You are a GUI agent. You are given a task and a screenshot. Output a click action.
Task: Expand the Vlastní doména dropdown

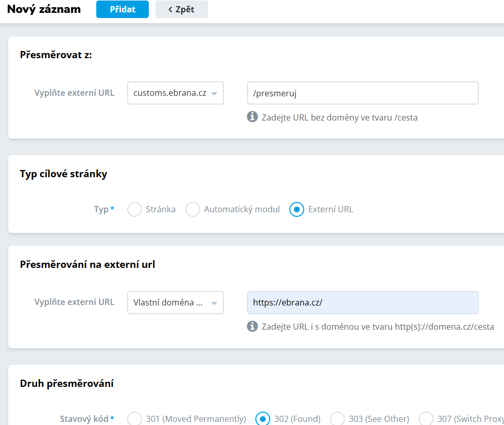(175, 302)
